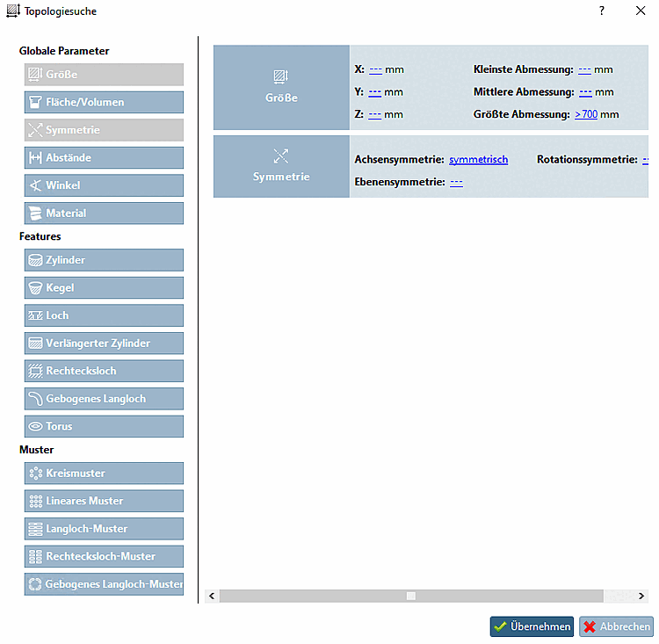659x644 pixels.
Task: Click the Torus ring icon
Action: [35, 427]
